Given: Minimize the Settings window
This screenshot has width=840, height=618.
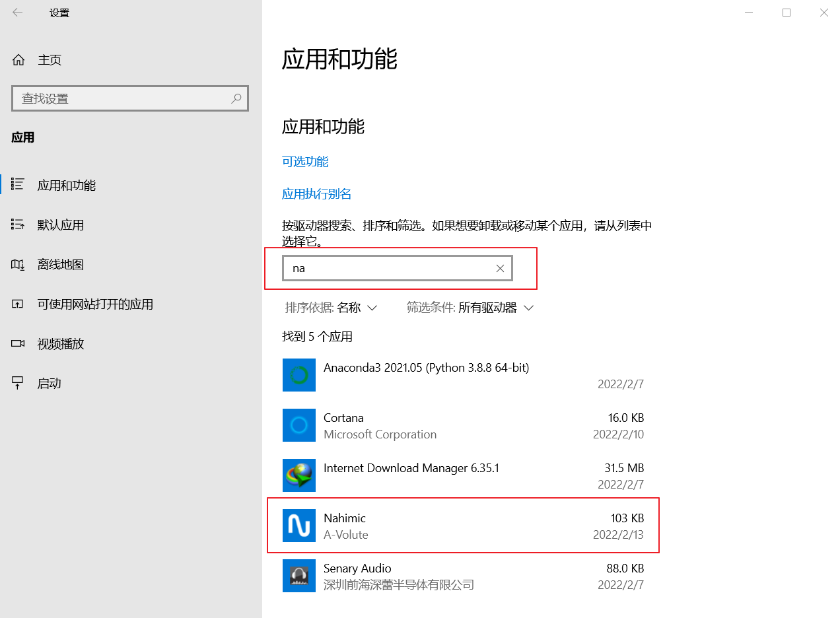Looking at the screenshot, I should coord(749,13).
